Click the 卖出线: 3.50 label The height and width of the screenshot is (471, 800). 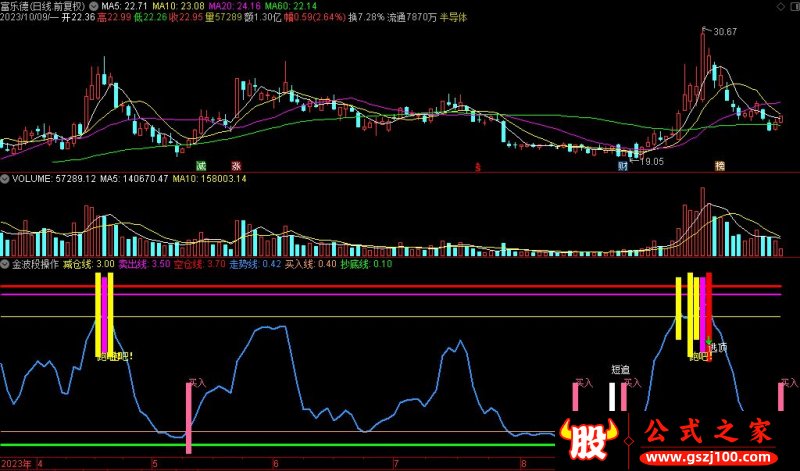[144, 264]
